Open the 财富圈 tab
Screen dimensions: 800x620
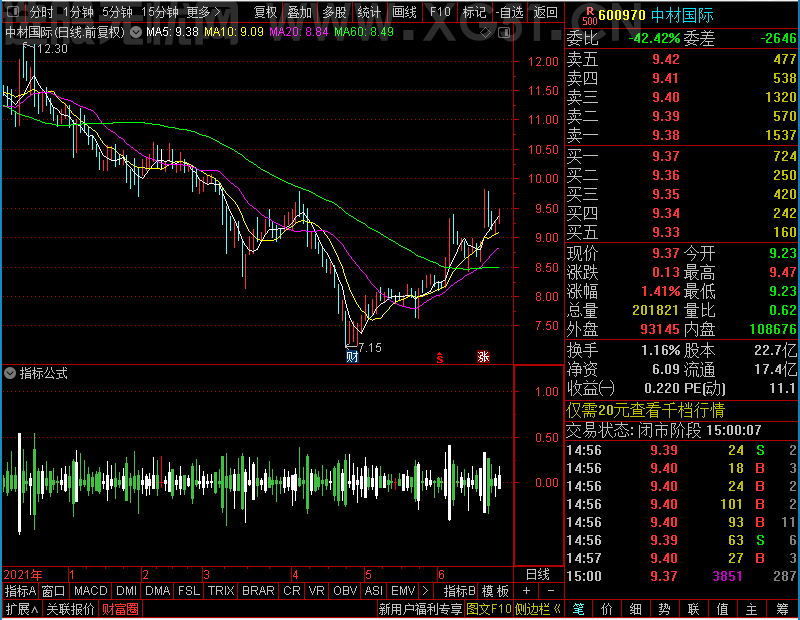(120, 609)
